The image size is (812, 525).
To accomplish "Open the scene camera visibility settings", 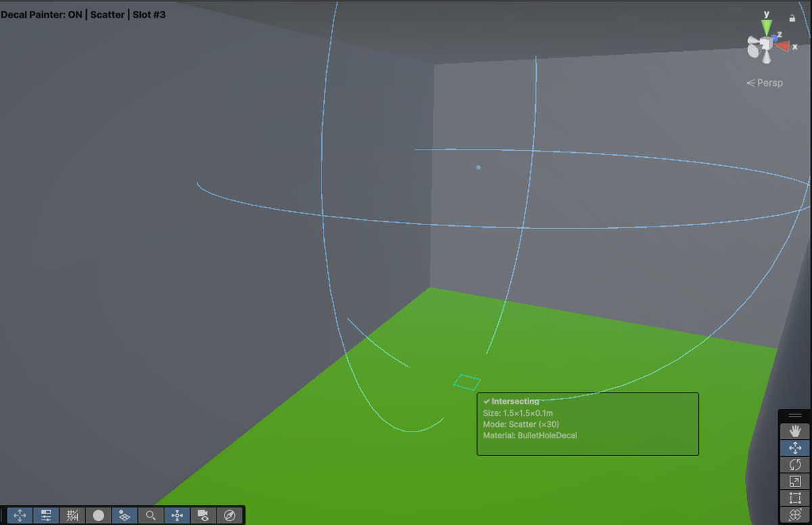I will pyautogui.click(x=203, y=516).
